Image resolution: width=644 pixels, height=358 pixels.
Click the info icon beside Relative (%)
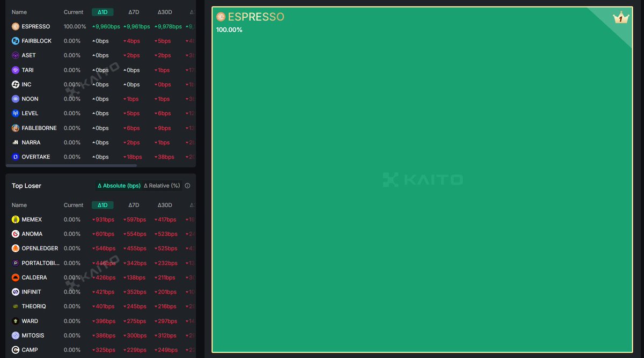point(187,186)
